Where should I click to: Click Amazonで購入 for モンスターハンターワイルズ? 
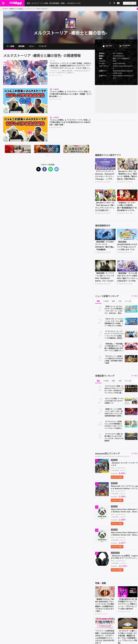pos(117,477)
